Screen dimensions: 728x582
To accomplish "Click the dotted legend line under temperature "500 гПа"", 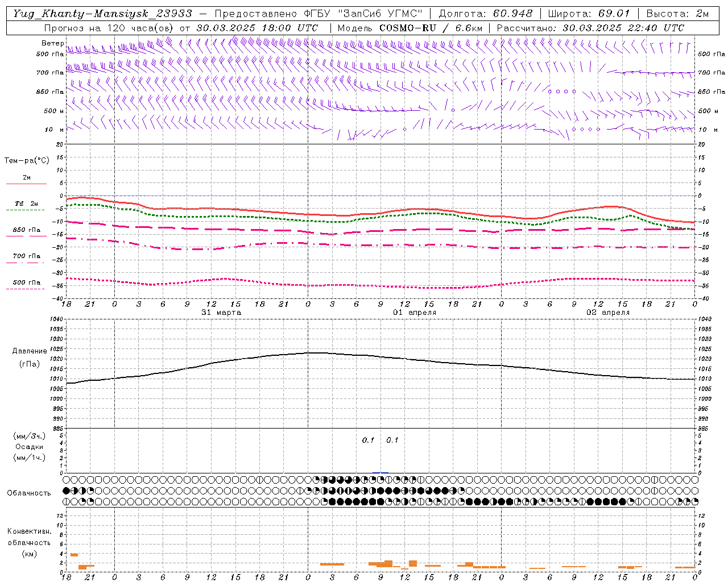I will [26, 289].
